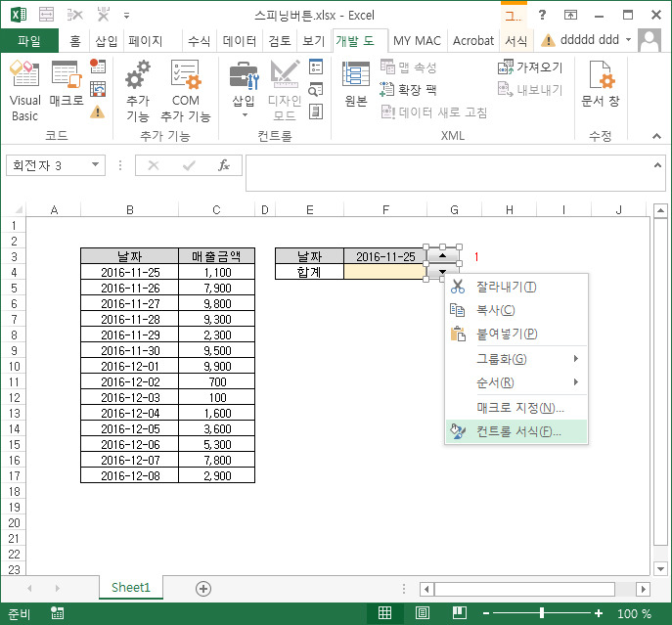Image resolution: width=672 pixels, height=625 pixels.
Task: Click the zoom slider handle
Action: tap(542, 613)
